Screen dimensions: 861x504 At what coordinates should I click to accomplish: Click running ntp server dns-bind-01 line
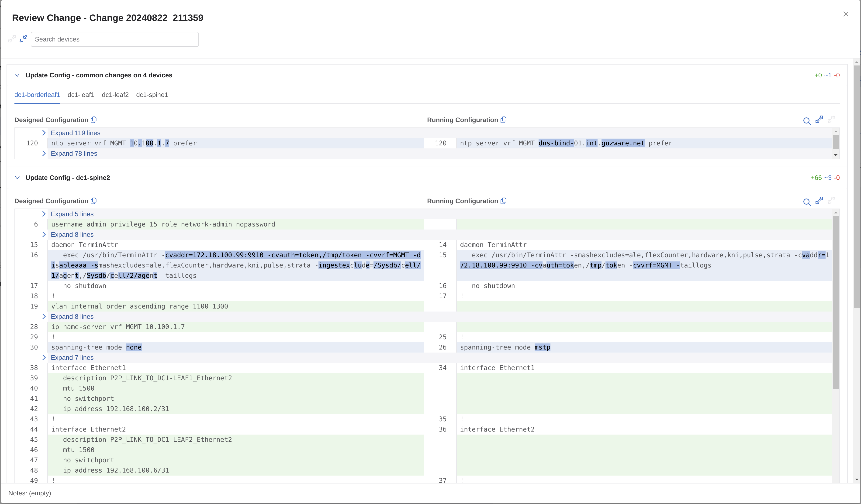644,143
